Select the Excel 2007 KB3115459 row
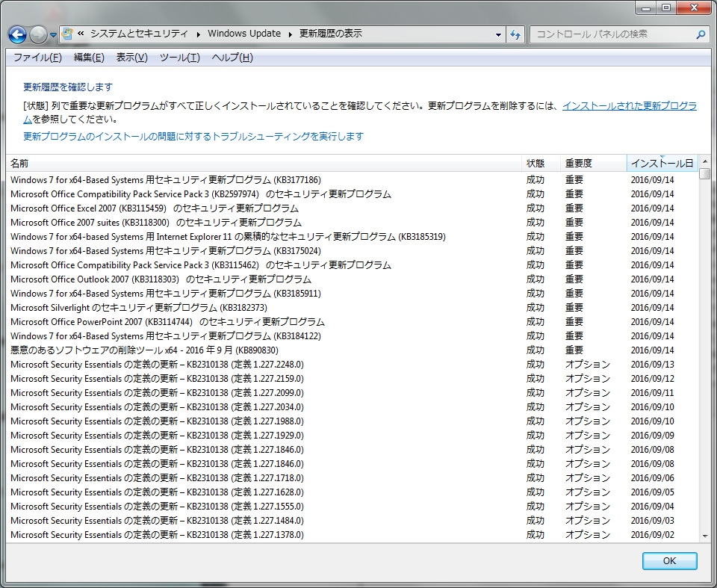 tap(352, 208)
